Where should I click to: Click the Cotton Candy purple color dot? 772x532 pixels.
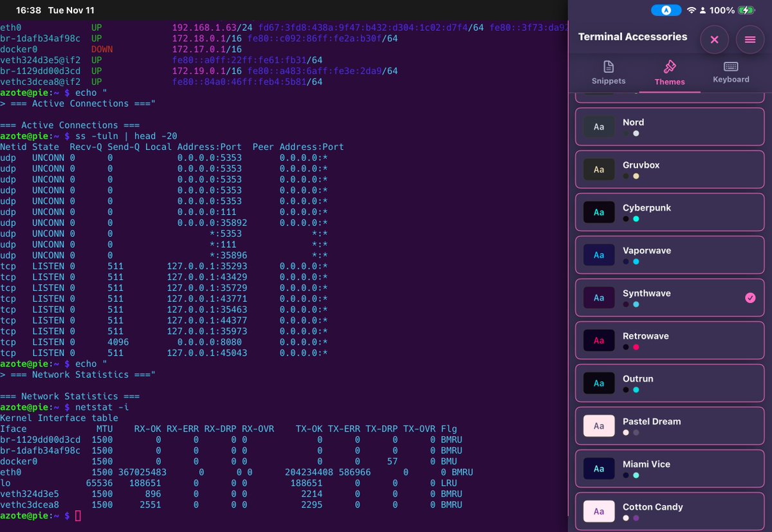(636, 518)
